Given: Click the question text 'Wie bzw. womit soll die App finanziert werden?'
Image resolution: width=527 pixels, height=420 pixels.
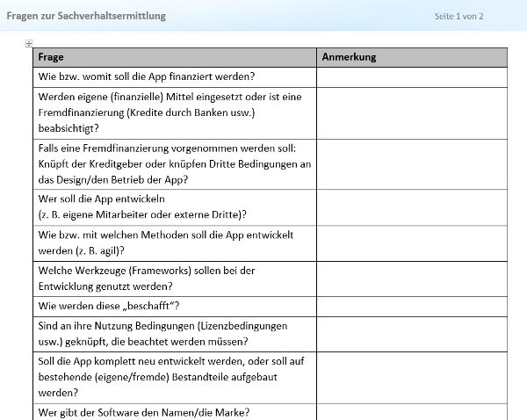Looking at the screenshot, I should pyautogui.click(x=147, y=77).
